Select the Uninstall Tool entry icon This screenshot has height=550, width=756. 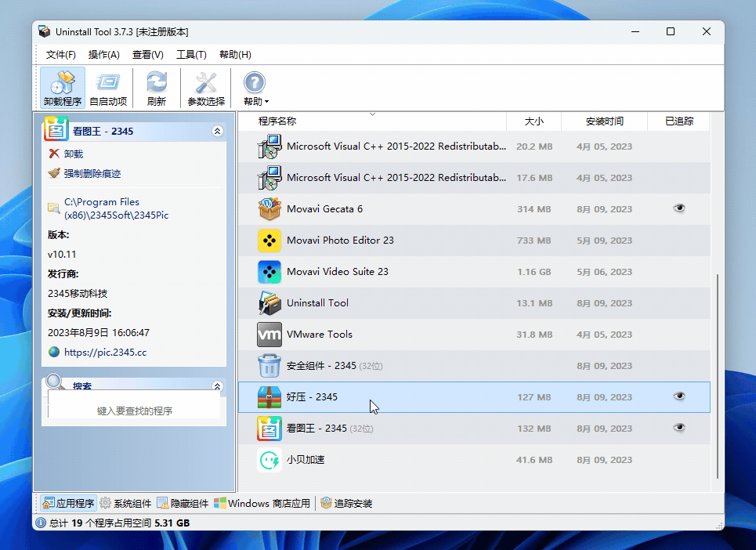[x=269, y=302]
